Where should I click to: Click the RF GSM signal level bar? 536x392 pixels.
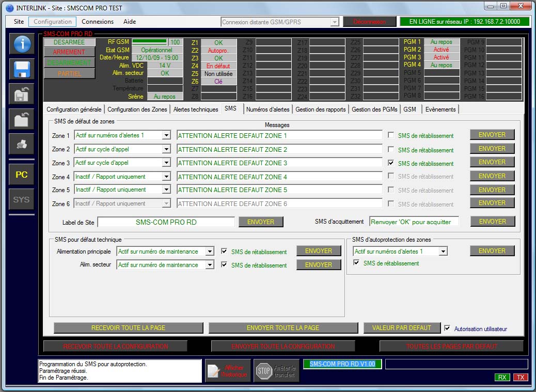(150, 42)
